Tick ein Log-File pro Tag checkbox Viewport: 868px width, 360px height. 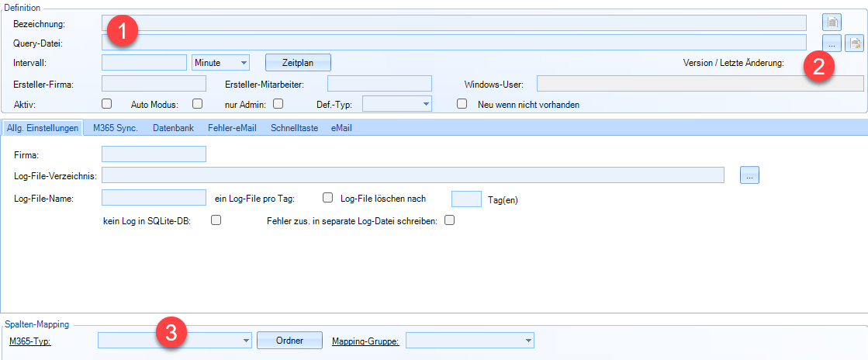tap(327, 198)
